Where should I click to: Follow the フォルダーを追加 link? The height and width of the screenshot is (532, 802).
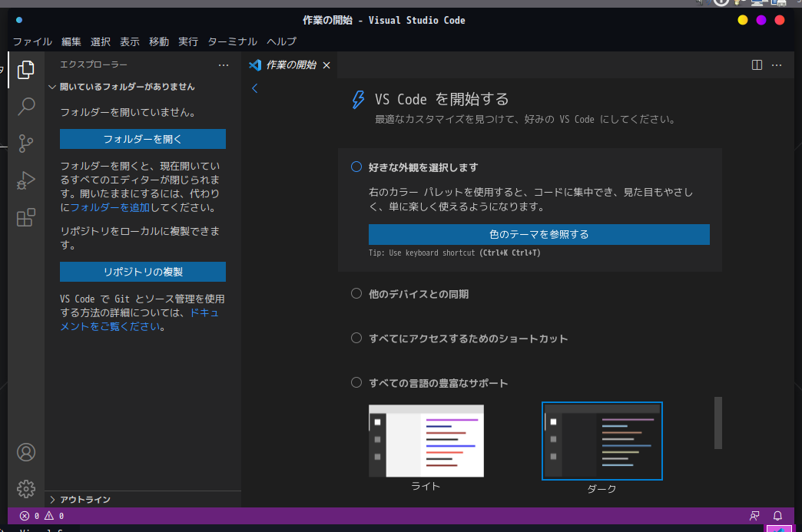(x=110, y=207)
